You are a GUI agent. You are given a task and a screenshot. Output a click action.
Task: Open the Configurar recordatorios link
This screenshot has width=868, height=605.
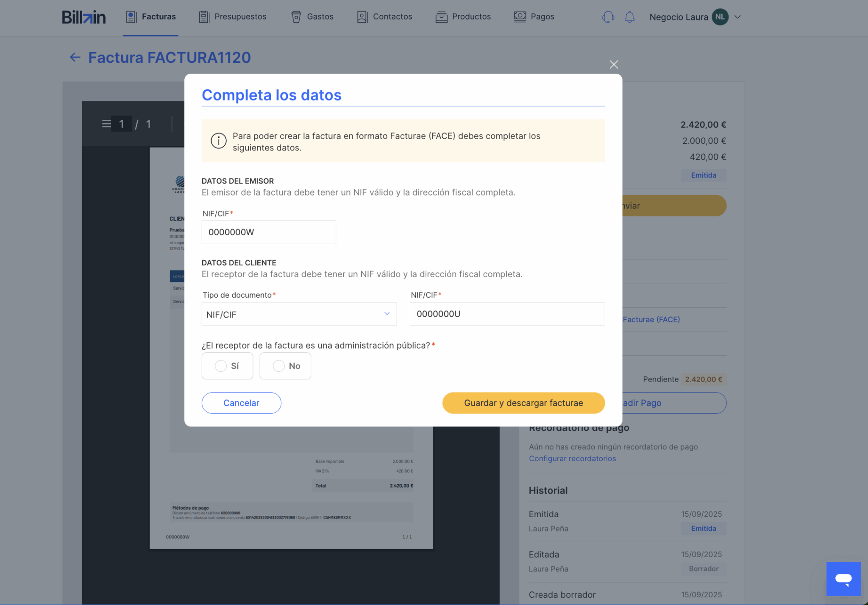pyautogui.click(x=572, y=458)
